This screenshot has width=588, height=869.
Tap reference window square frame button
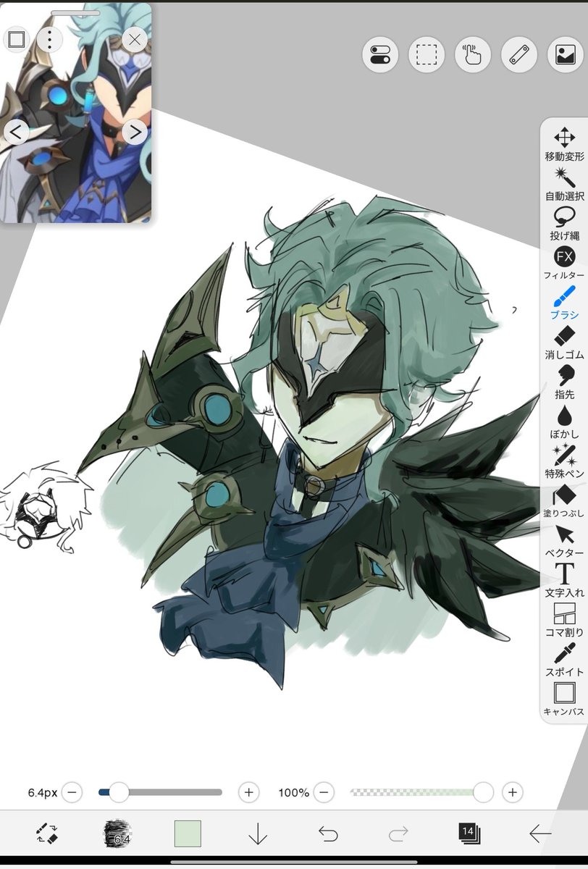tap(17, 39)
